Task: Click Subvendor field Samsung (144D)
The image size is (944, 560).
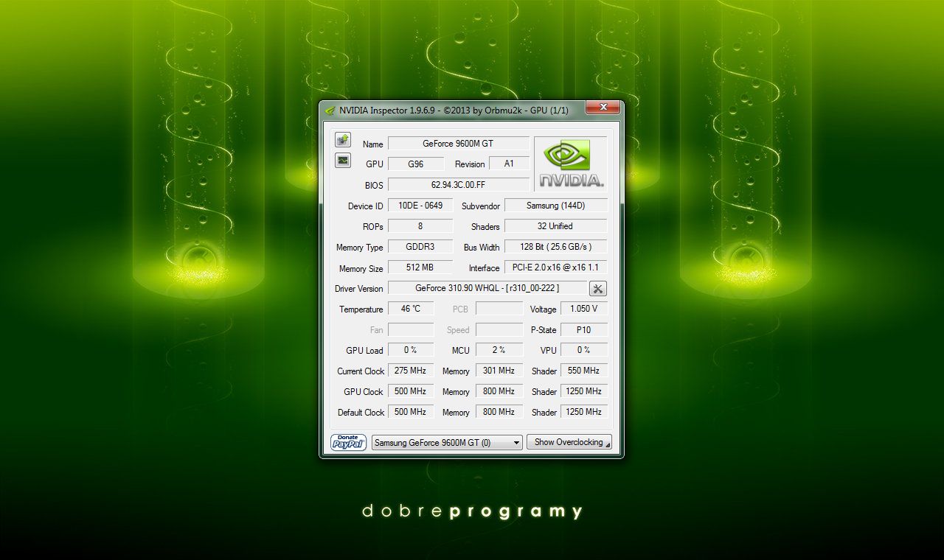Action: coord(556,206)
